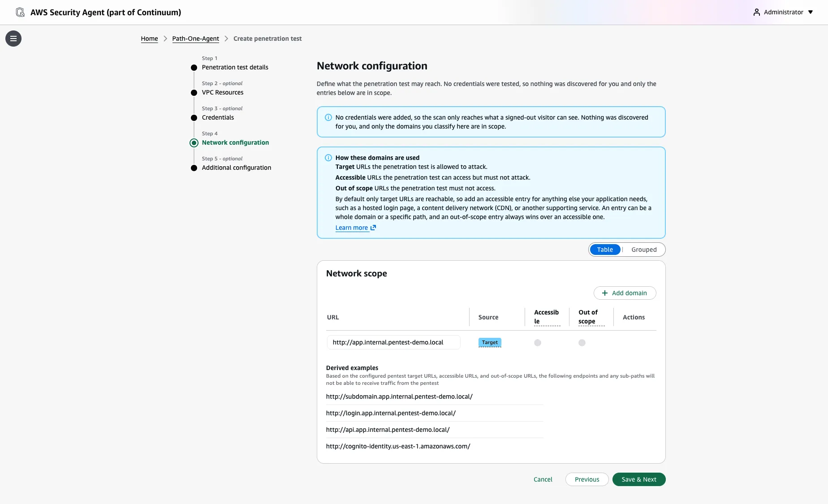Open the Administrator account dropdown arrow
The width and height of the screenshot is (828, 504).
811,12
